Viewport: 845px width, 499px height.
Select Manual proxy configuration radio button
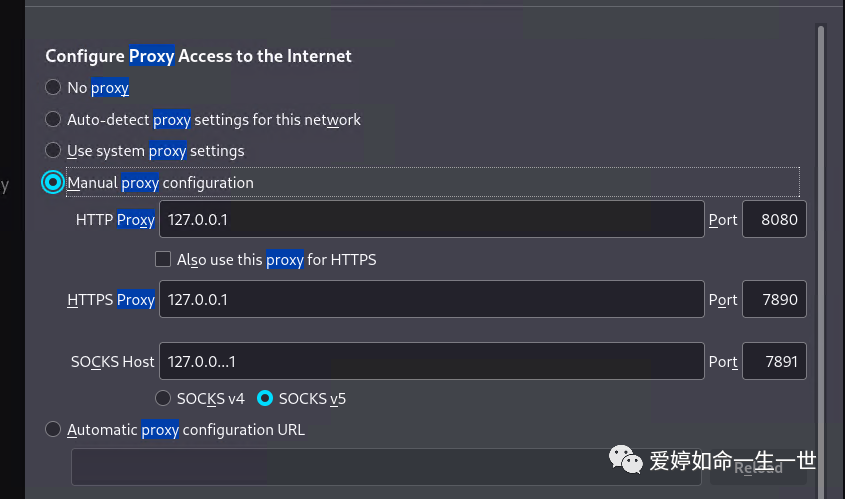pos(53,182)
